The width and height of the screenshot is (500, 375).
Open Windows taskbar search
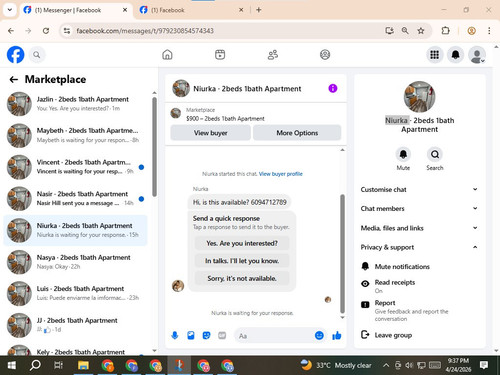click(x=35, y=365)
